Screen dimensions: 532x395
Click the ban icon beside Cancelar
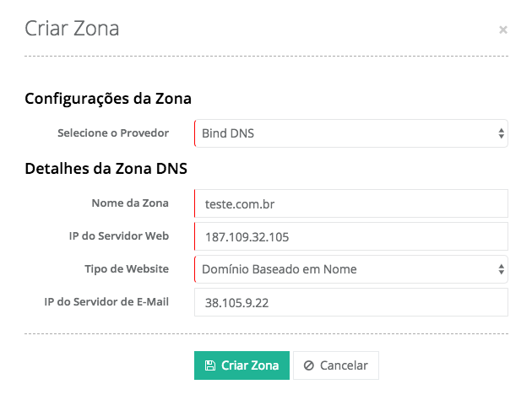coord(309,365)
